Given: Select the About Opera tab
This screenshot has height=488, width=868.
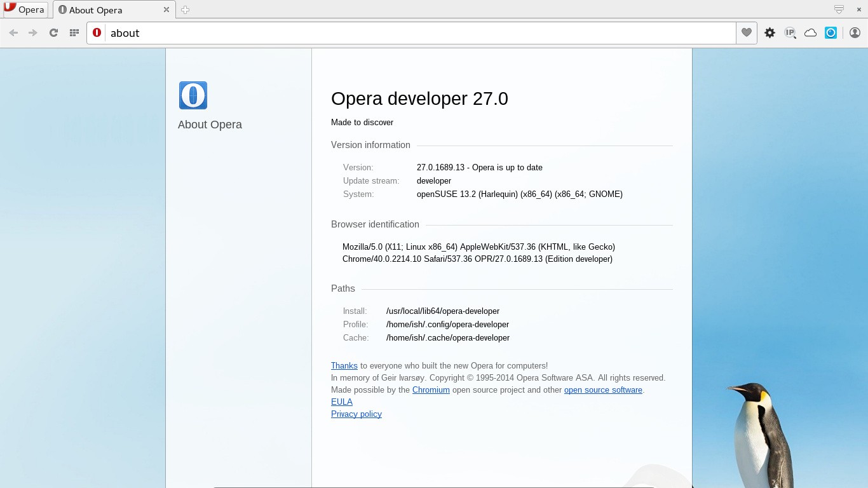Looking at the screenshot, I should [x=114, y=10].
